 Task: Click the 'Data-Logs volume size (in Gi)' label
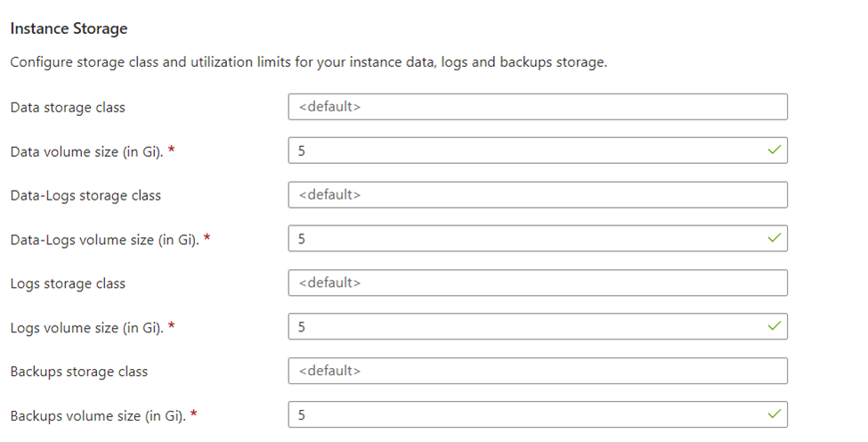[x=104, y=240]
